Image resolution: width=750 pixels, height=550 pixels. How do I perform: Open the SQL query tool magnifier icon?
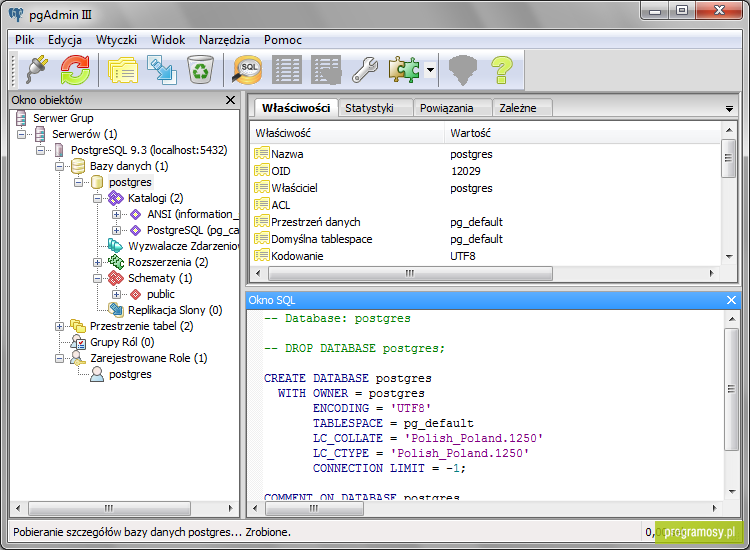247,70
